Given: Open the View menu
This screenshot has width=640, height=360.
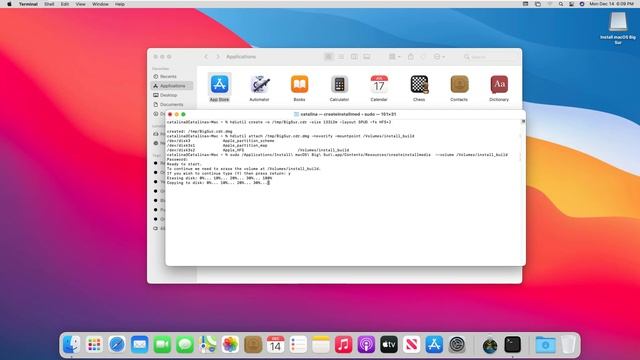Looking at the screenshot, I should click(80, 4).
